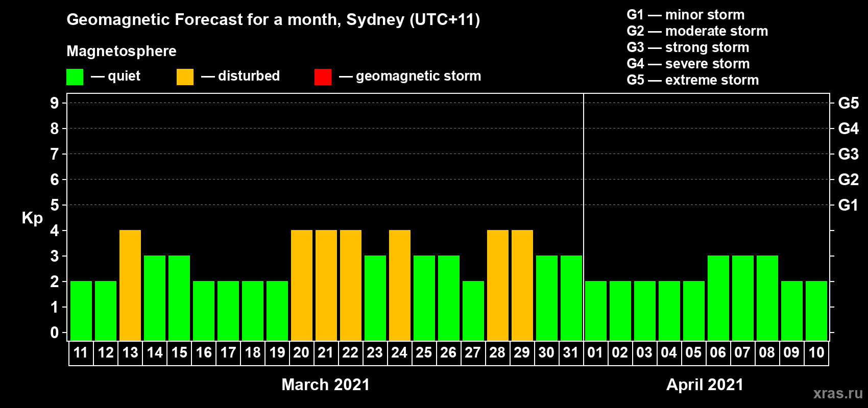
Task: Click the Kp value 5 axis label
Action: 55,205
